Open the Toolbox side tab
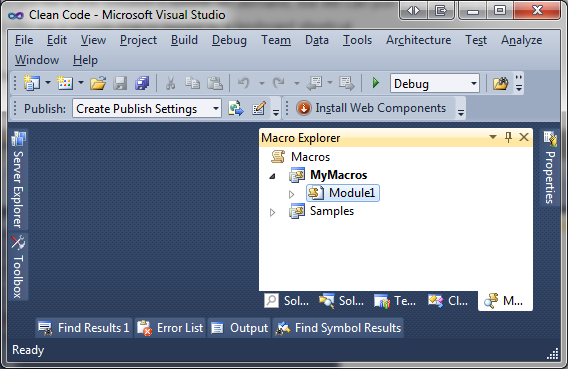 (18, 267)
